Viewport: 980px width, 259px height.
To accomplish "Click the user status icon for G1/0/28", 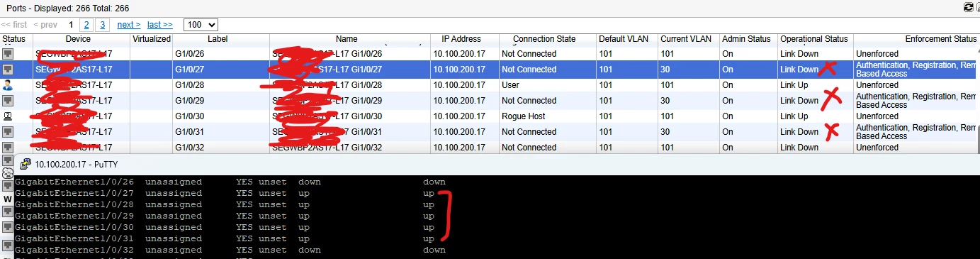I will [x=8, y=85].
